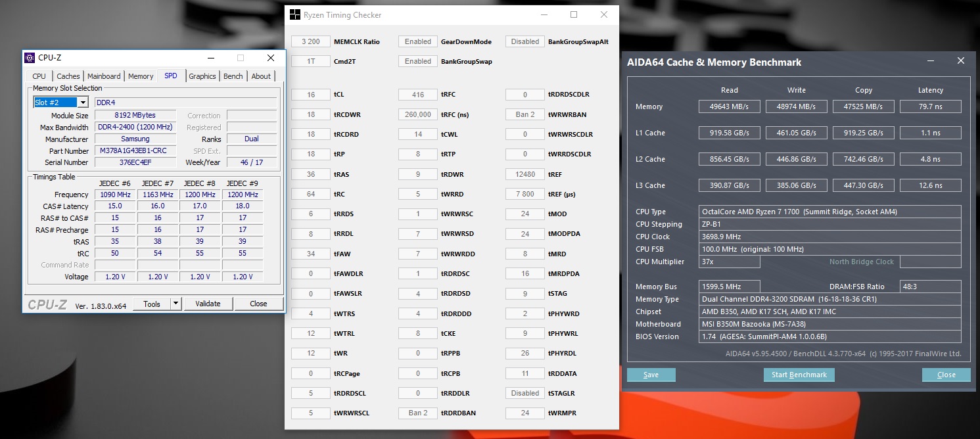Screen dimensions: 980x439
Task: Click the BankGroupSwapAlt Disabled field
Action: click(x=525, y=41)
